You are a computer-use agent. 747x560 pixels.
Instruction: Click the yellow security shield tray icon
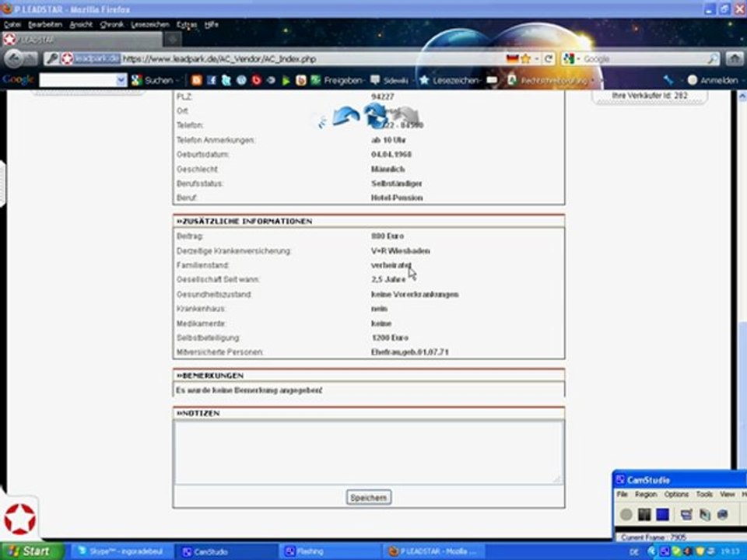[x=700, y=551]
